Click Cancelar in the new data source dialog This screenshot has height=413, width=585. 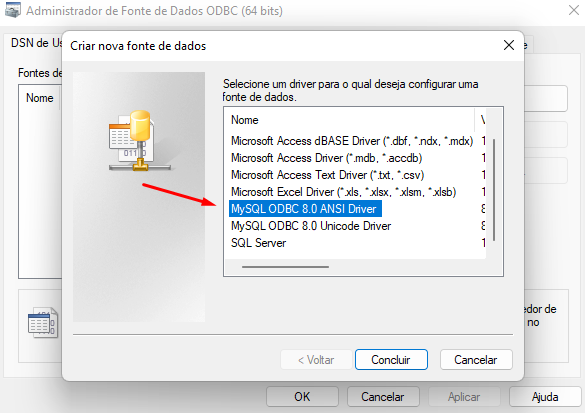click(x=476, y=360)
